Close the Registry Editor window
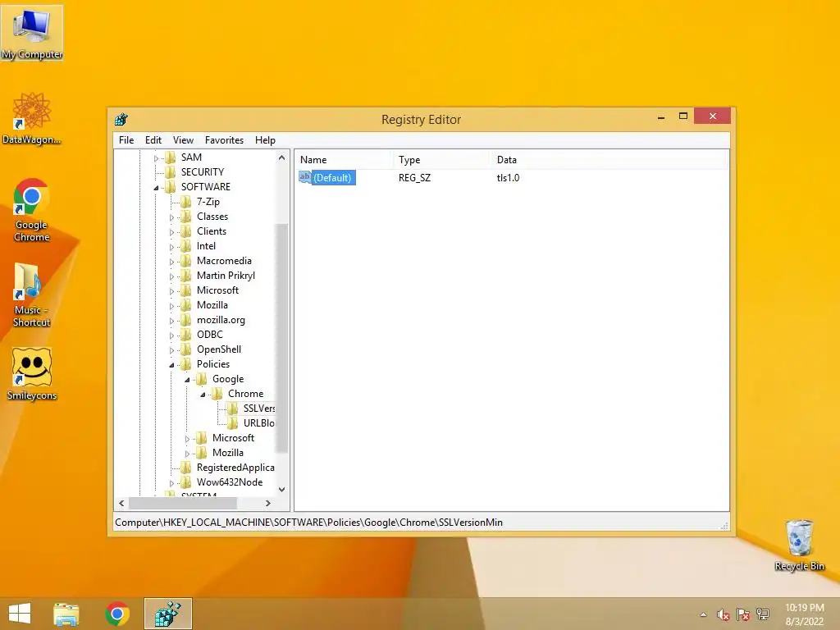 point(713,116)
